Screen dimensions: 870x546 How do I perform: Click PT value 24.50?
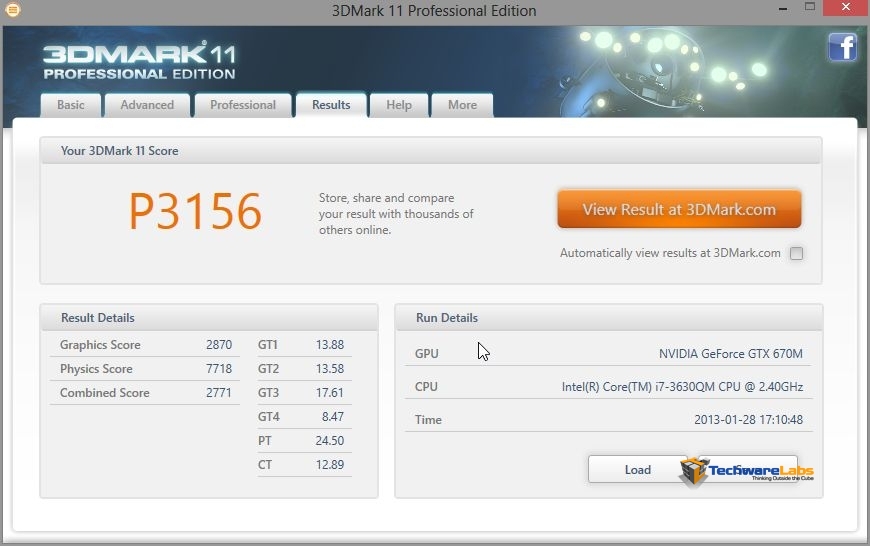coord(330,441)
